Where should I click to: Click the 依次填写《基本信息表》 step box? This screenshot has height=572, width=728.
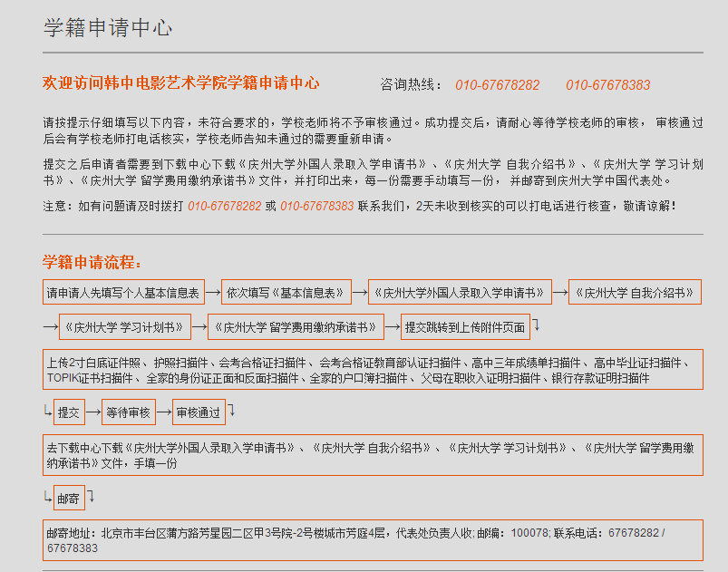pyautogui.click(x=286, y=292)
